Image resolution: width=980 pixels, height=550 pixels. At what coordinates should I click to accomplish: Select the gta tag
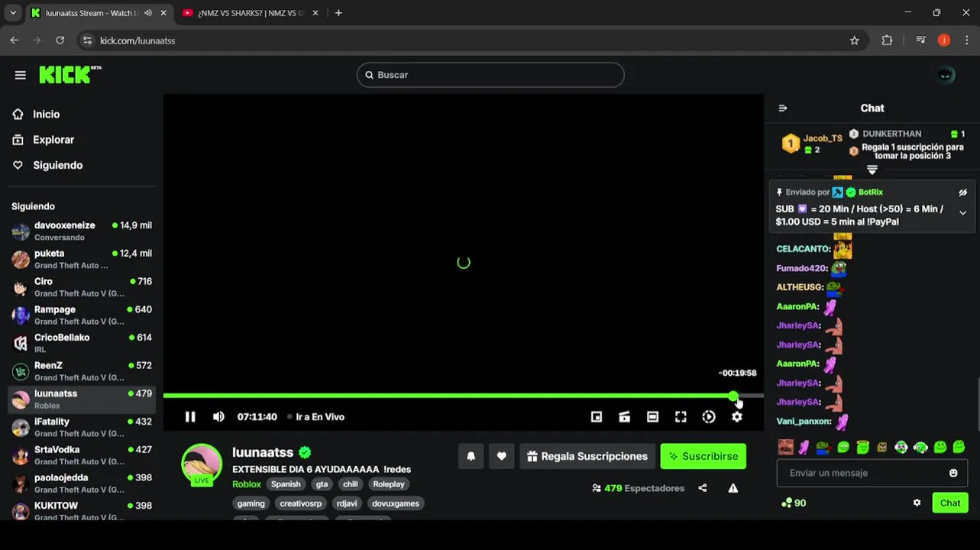[x=322, y=484]
